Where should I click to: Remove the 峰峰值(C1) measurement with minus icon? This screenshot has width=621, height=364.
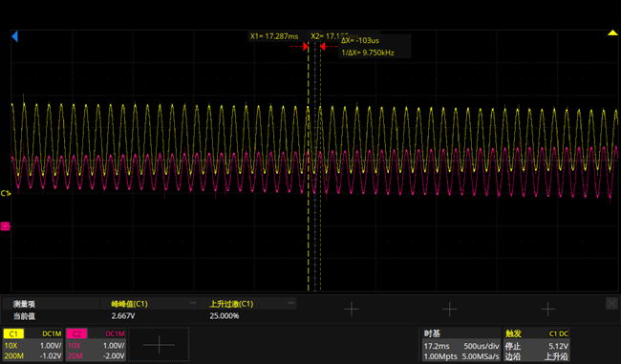coord(193,303)
